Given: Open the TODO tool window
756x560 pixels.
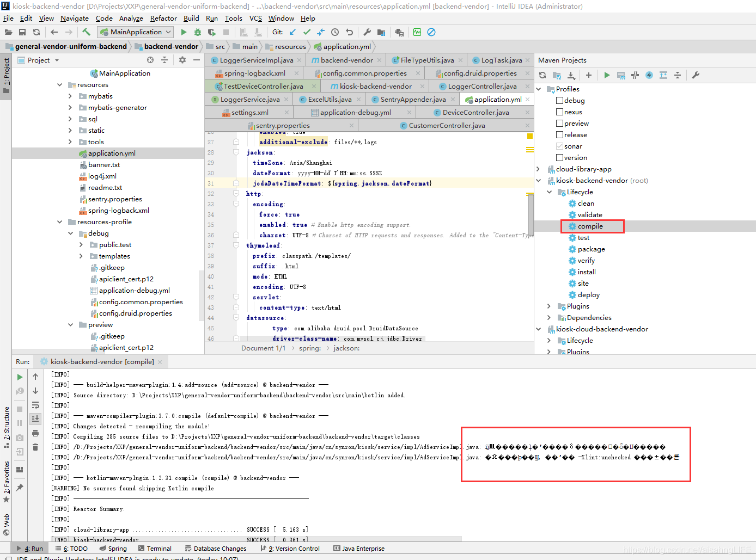Looking at the screenshot, I should [71, 549].
